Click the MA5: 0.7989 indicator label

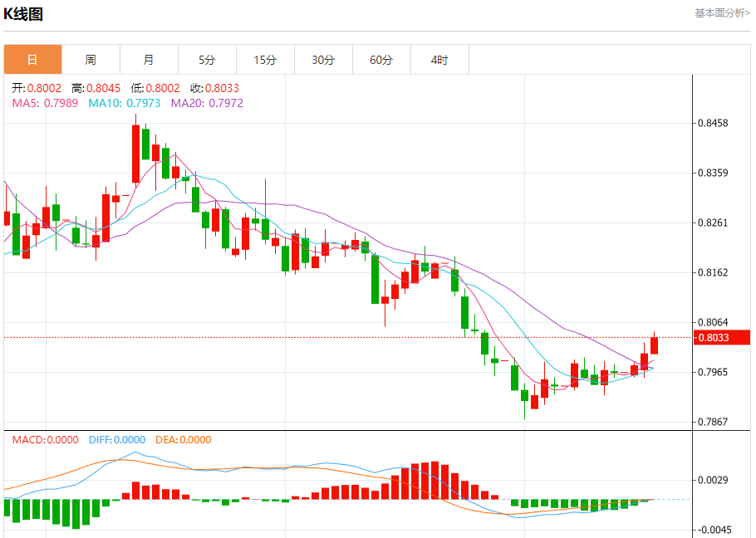coord(45,103)
